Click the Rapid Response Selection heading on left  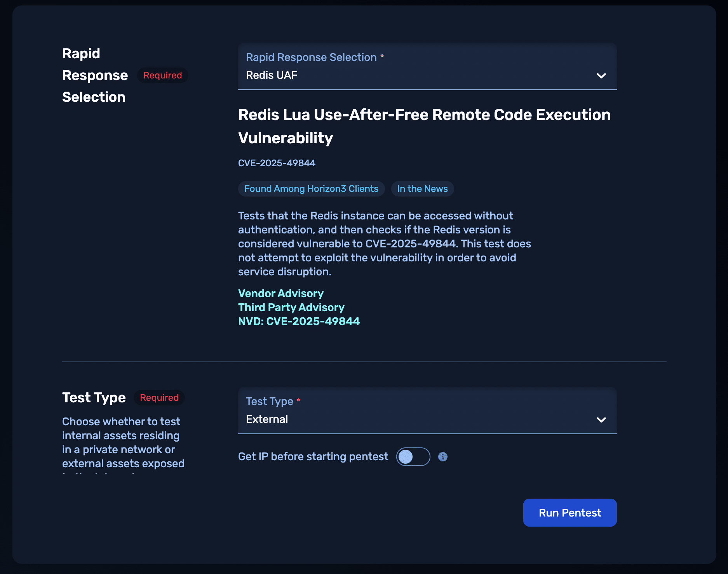(95, 75)
